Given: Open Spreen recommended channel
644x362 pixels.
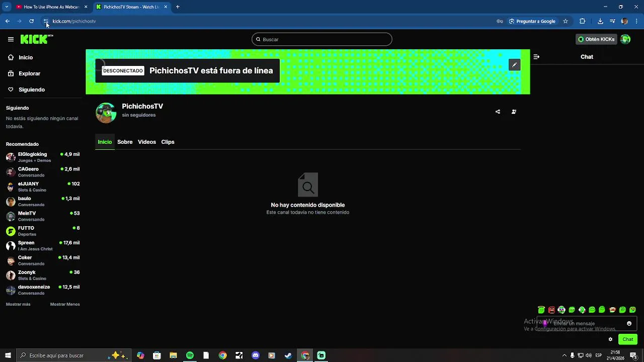Looking at the screenshot, I should click(43, 245).
